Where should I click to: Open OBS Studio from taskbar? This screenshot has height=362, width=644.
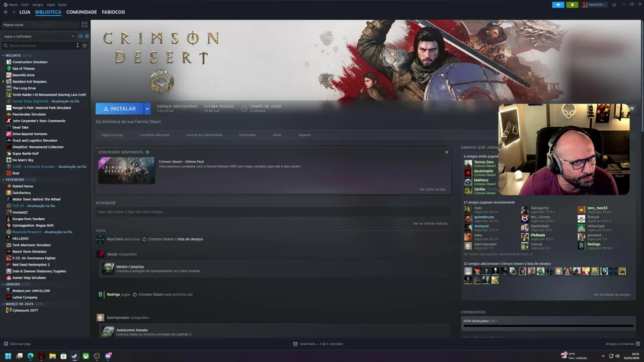point(97,356)
